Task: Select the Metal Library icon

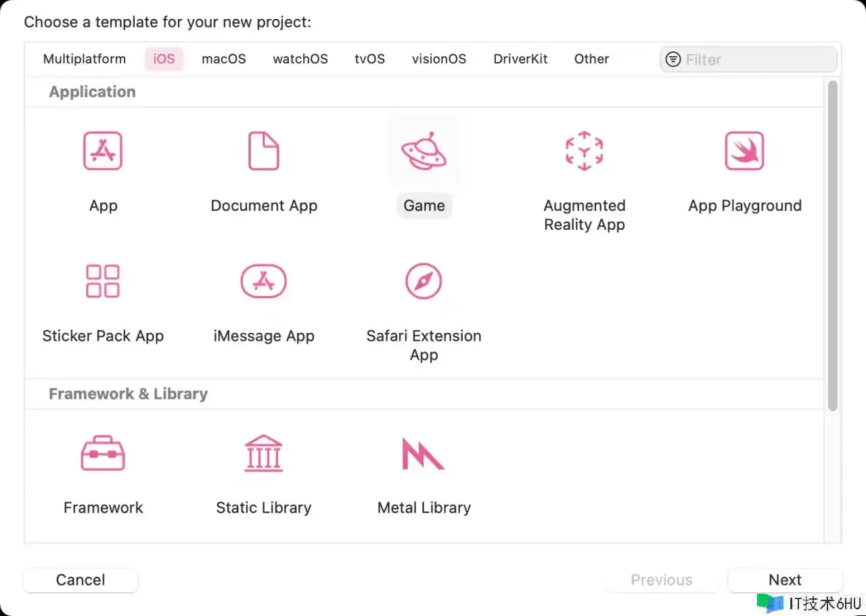Action: coord(423,453)
